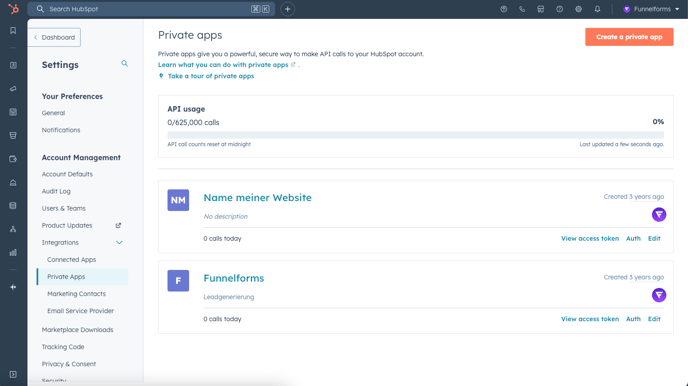
Task: Click the settings search magnifier icon
Action: pos(125,64)
